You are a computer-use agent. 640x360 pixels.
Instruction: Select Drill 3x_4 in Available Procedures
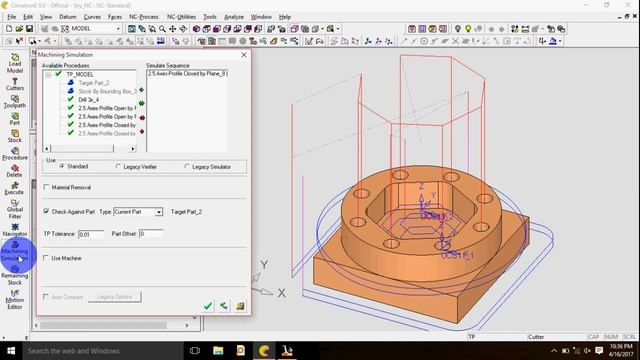click(x=89, y=100)
